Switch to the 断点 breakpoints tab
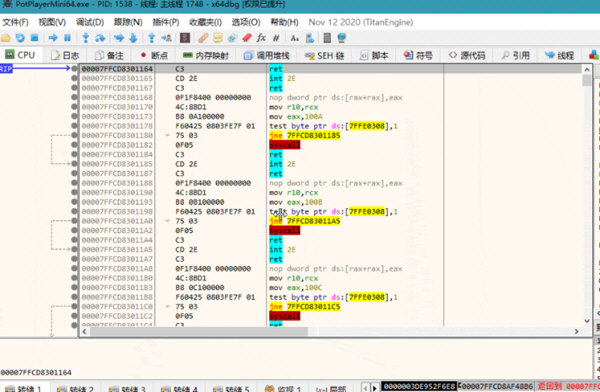 point(154,56)
